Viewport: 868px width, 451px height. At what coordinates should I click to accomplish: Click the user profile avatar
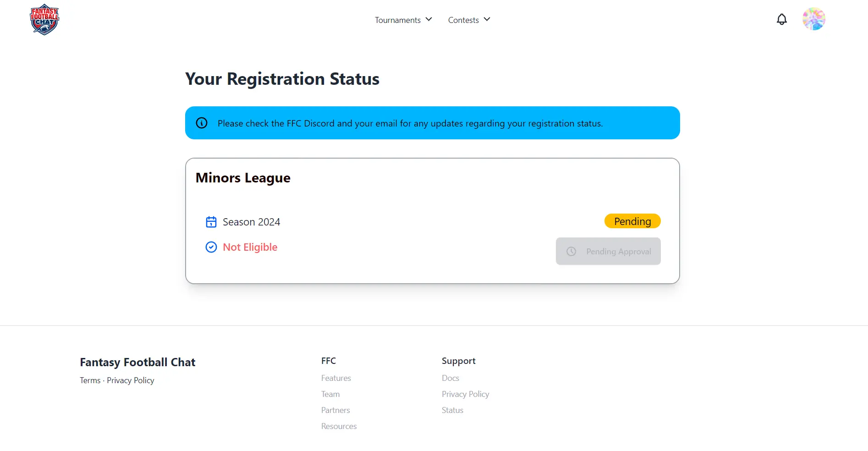pos(813,19)
